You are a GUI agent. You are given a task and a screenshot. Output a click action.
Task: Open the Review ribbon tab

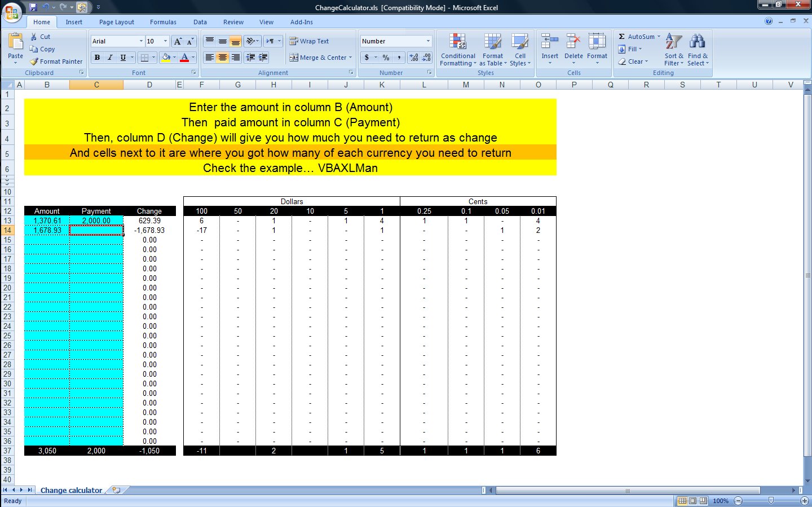click(x=233, y=22)
